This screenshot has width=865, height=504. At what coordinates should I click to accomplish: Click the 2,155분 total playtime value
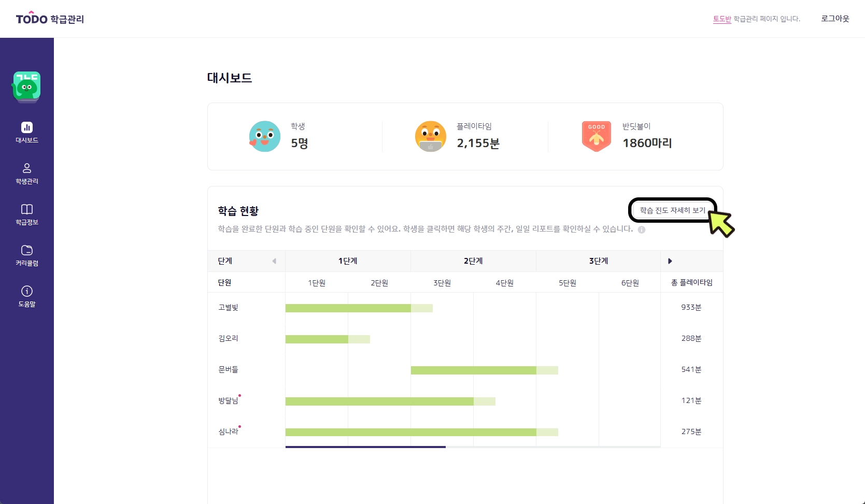tap(478, 143)
